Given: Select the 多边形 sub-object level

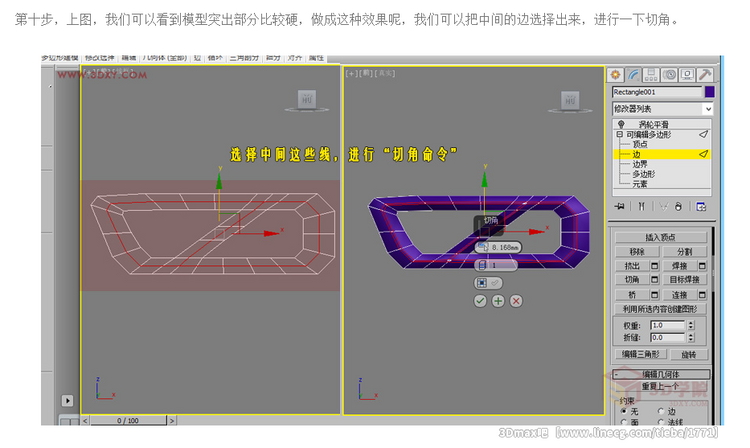Looking at the screenshot, I should point(644,174).
